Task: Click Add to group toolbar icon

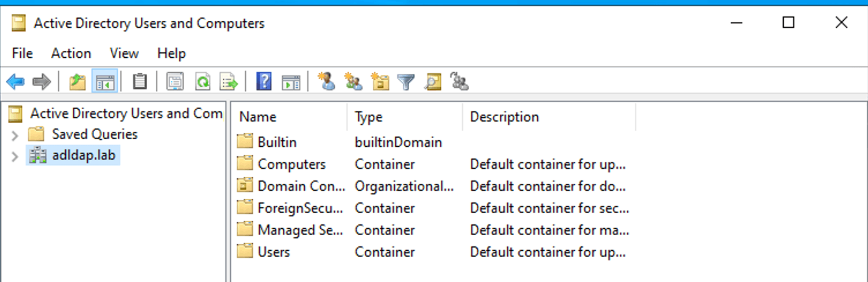Action: (x=459, y=81)
